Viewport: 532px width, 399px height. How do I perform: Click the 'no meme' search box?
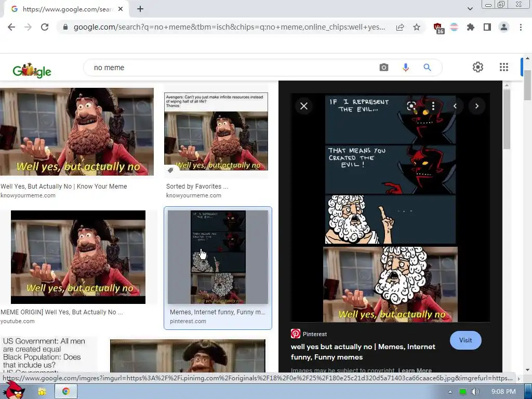231,68
